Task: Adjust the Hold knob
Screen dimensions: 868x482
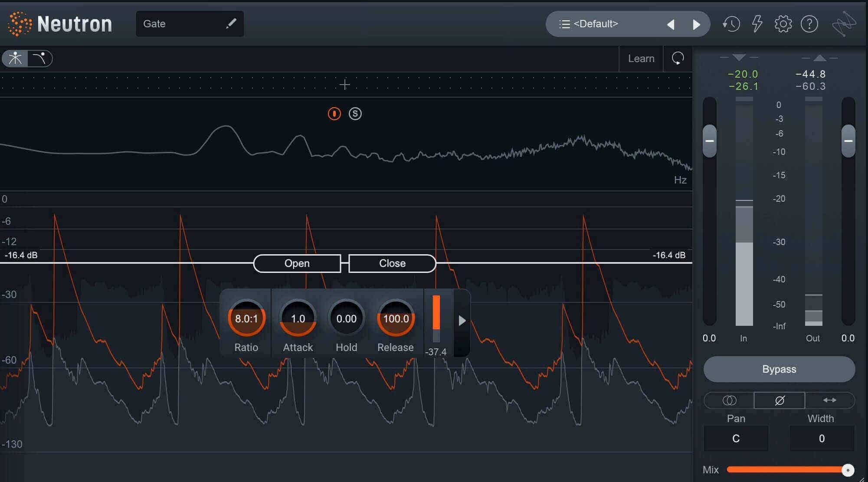Action: [346, 318]
